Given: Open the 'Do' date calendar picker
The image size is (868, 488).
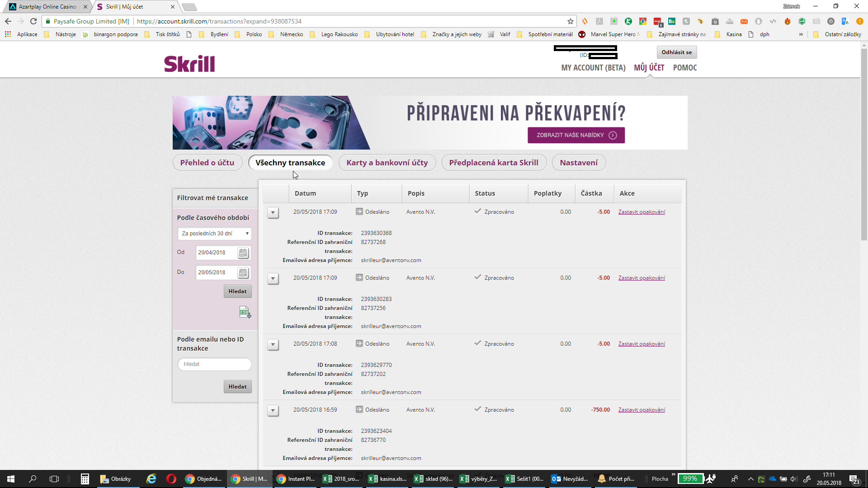Looking at the screenshot, I should pyautogui.click(x=243, y=272).
